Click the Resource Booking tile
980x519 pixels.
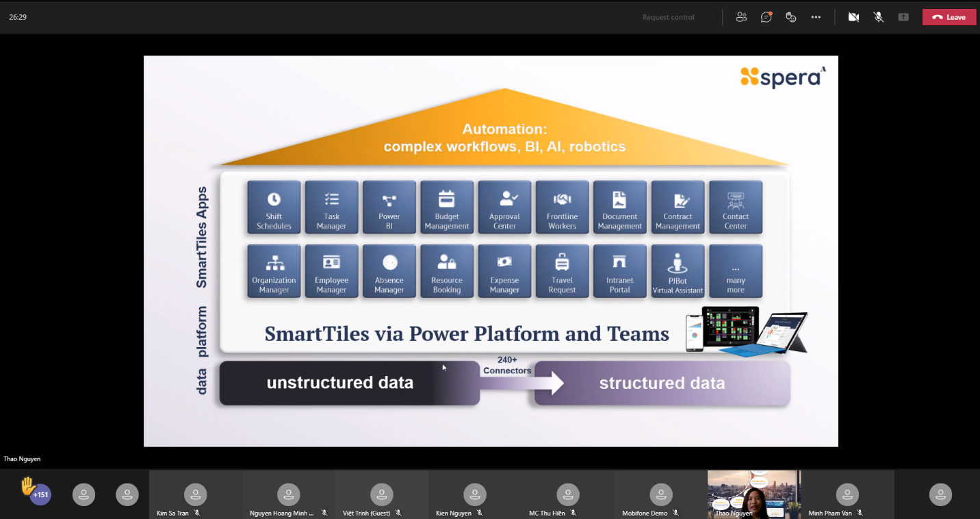(x=447, y=271)
